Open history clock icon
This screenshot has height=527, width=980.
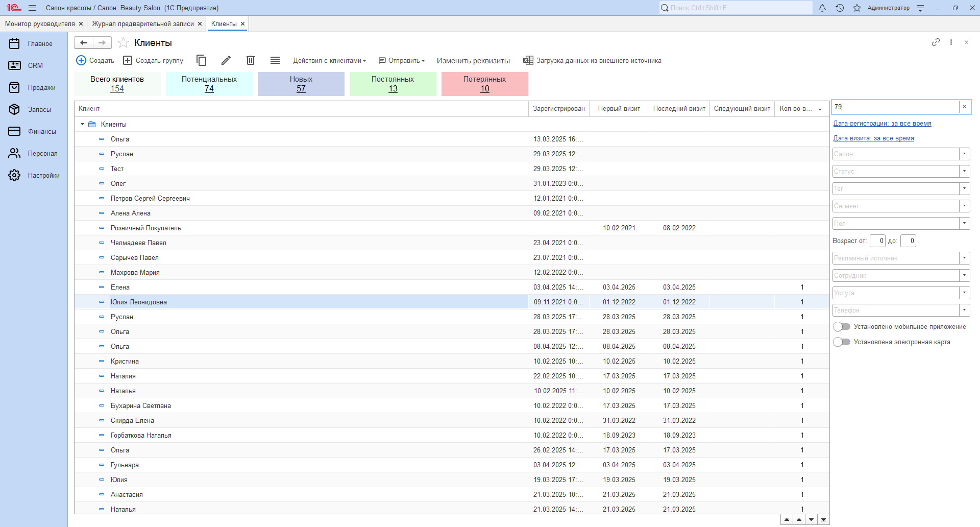[x=840, y=8]
